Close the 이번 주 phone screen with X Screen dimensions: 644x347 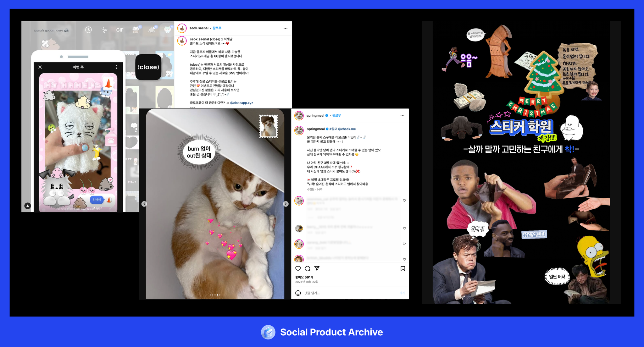coord(40,67)
